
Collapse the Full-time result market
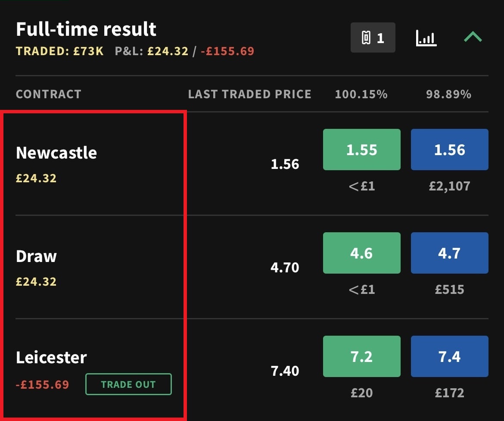tap(473, 37)
